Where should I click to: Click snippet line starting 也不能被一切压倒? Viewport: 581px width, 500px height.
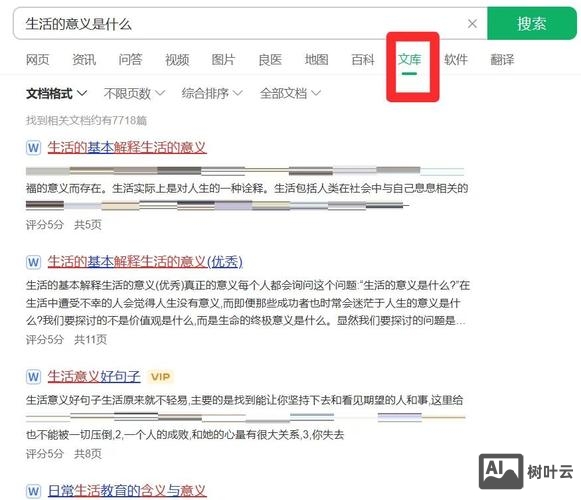[185, 434]
